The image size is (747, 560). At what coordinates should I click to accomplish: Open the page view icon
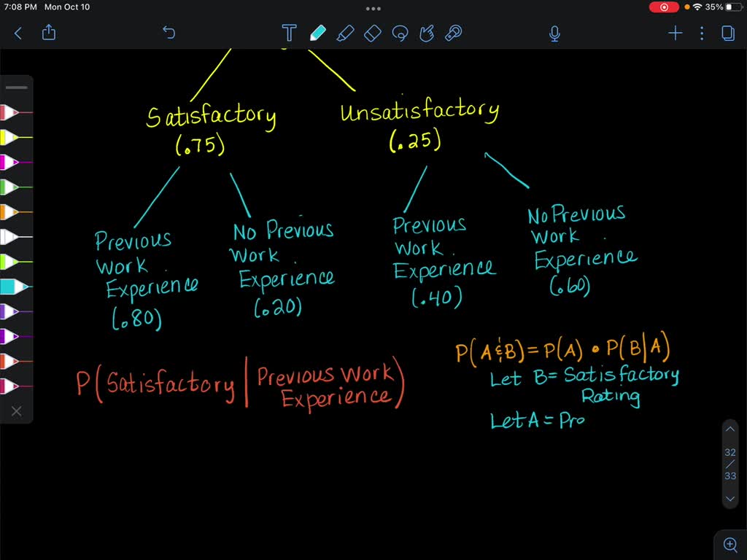point(728,33)
